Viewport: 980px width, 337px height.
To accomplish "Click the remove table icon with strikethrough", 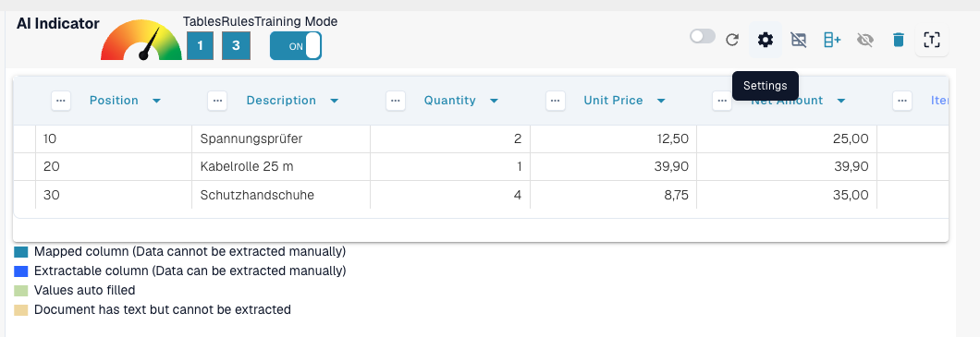I will coord(798,40).
